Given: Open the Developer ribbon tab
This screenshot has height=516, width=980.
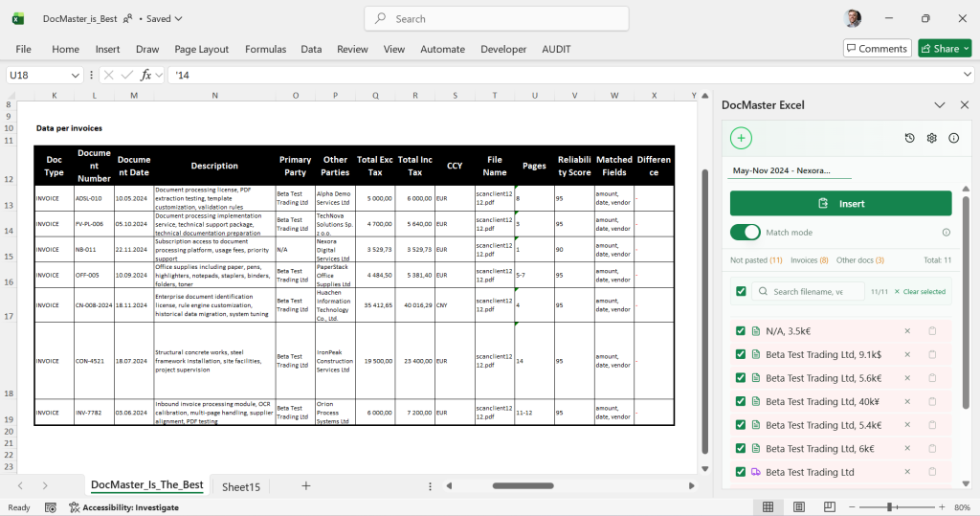Looking at the screenshot, I should (503, 49).
